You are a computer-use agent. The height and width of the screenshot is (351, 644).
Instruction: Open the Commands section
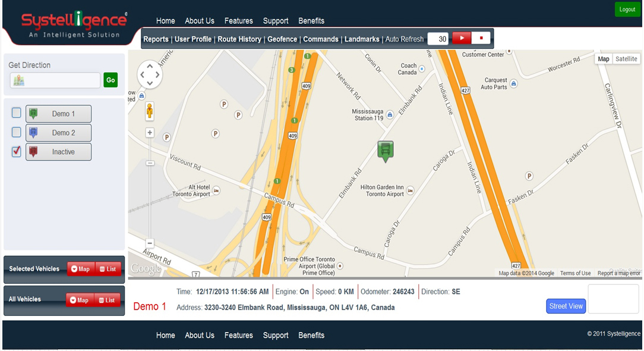[x=321, y=39]
